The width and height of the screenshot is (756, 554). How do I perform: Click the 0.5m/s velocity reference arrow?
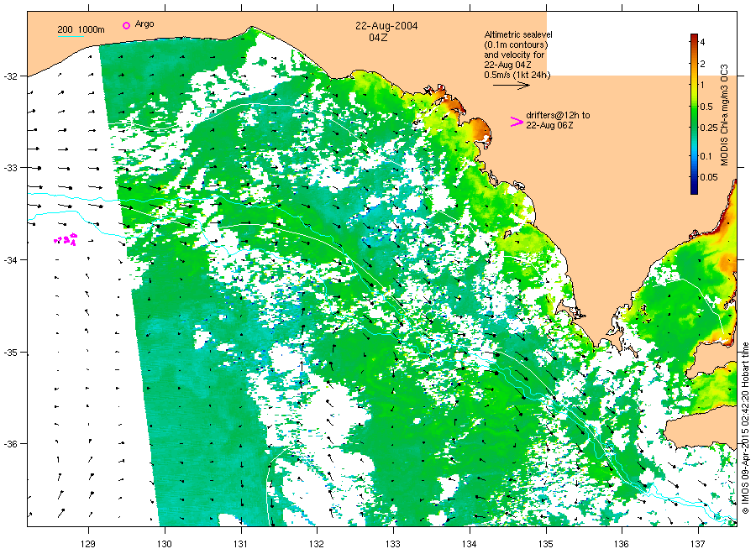[511, 86]
